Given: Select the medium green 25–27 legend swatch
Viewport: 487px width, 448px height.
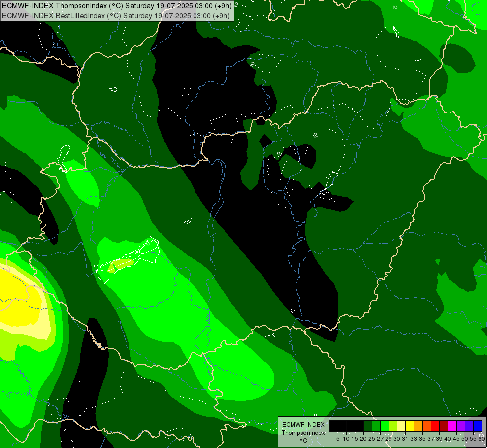Looking at the screenshot, I should pos(376,426).
